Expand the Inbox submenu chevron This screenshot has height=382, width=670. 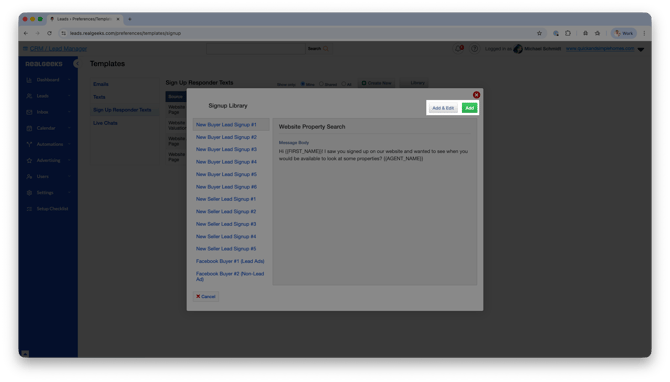pos(69,112)
